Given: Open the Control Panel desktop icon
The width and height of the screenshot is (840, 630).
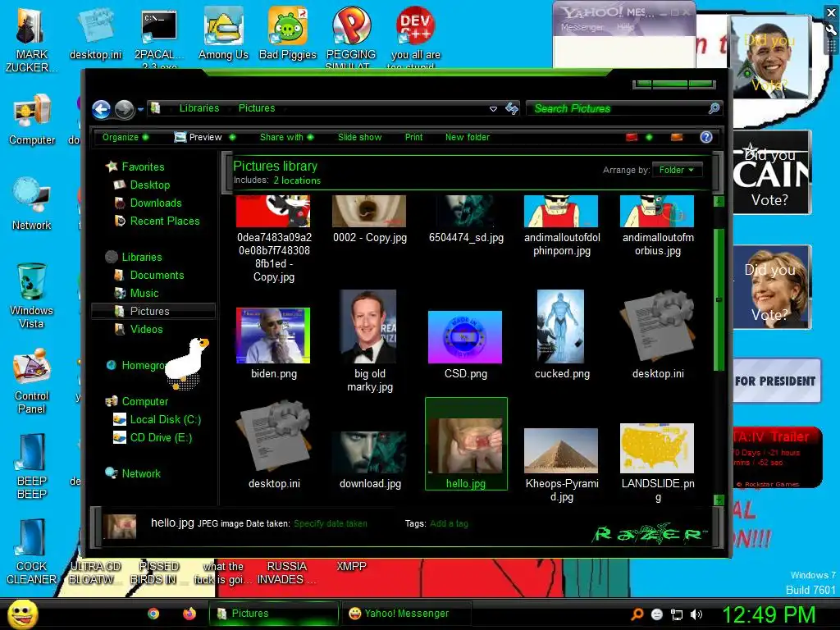Looking at the screenshot, I should click(x=32, y=381).
